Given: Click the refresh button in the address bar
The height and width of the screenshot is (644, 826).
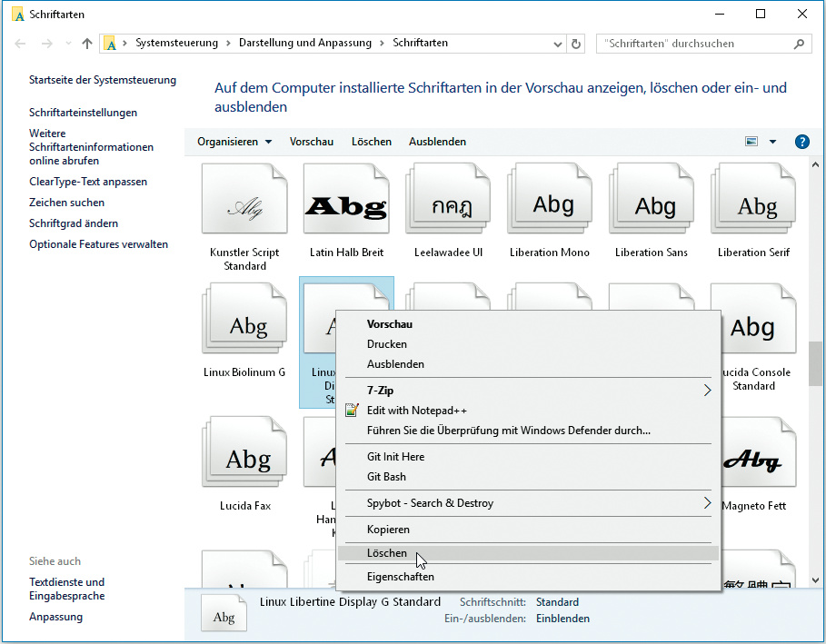Looking at the screenshot, I should click(575, 44).
